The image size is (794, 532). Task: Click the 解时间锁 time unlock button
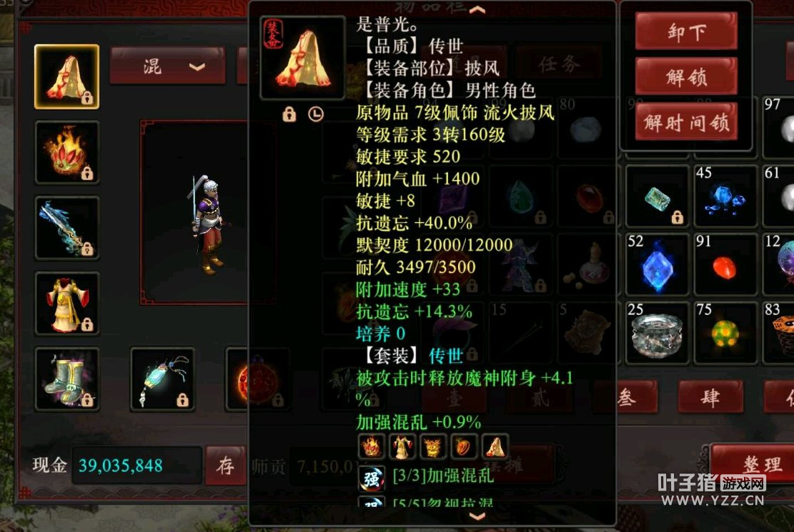click(x=686, y=122)
